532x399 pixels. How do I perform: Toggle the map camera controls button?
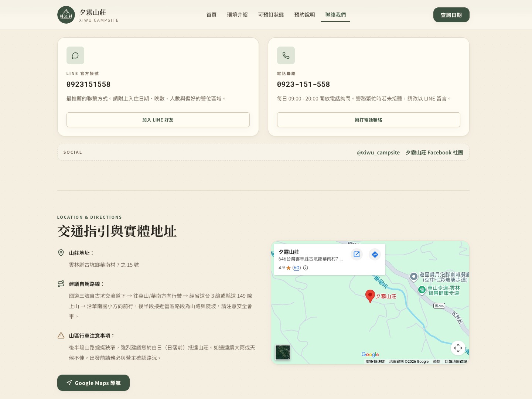[x=458, y=348]
